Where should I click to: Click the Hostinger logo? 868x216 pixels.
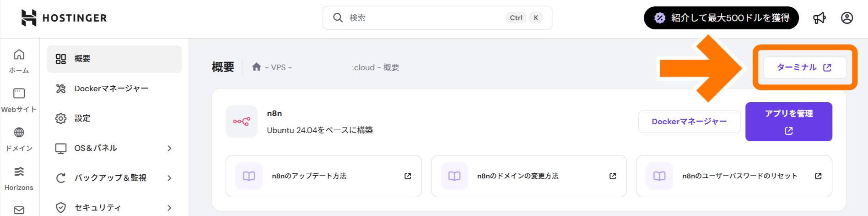point(64,18)
